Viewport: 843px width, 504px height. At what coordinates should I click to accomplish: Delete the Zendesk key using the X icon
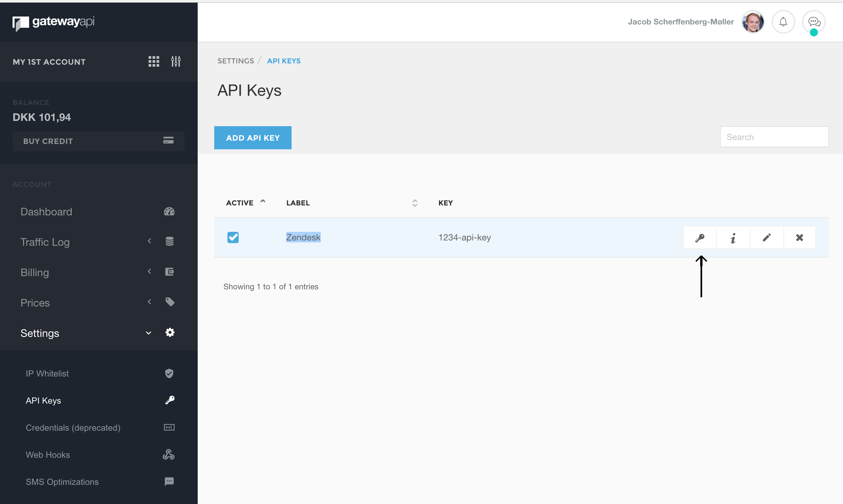[x=799, y=237]
